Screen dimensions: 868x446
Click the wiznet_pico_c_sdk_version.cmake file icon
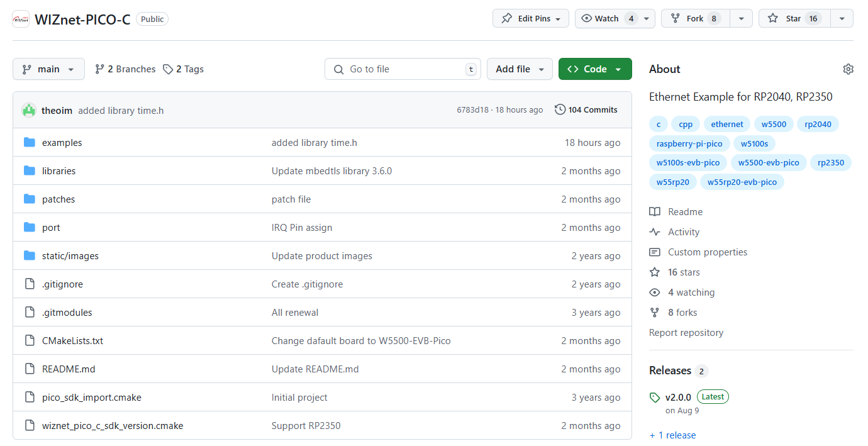(29, 426)
